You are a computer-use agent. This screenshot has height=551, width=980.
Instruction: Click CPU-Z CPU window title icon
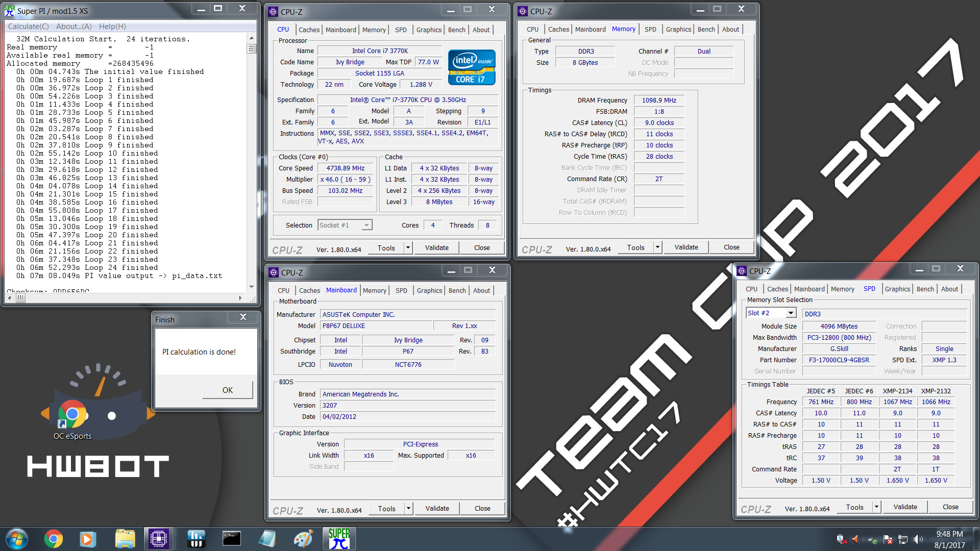point(274,11)
